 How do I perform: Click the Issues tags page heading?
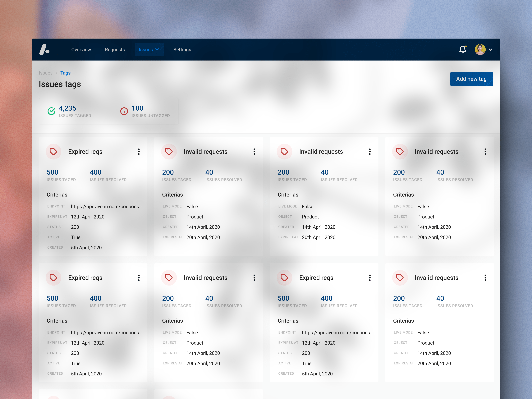coord(60,84)
